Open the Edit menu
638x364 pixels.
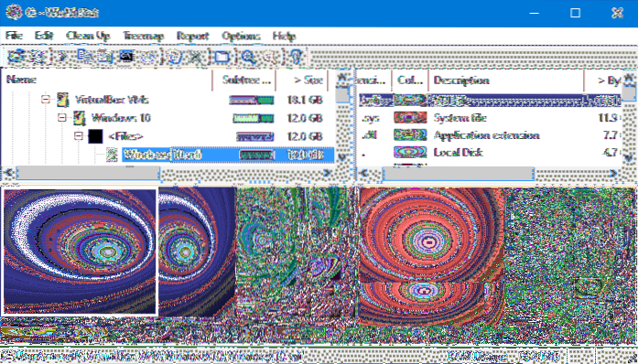coord(44,37)
